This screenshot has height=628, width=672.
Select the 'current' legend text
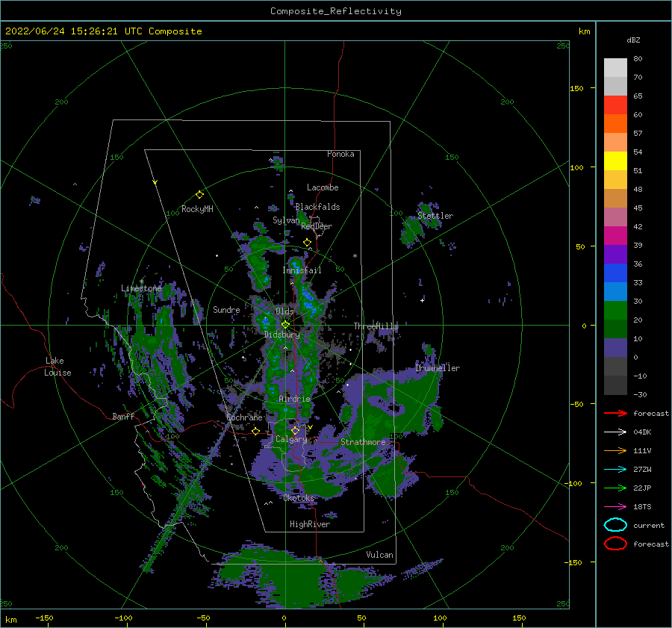pos(649,525)
